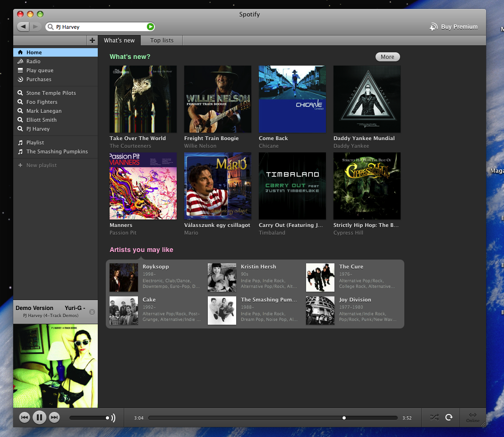
Task: Open Daddy Yankee Mundial album cover
Action: pyautogui.click(x=367, y=99)
